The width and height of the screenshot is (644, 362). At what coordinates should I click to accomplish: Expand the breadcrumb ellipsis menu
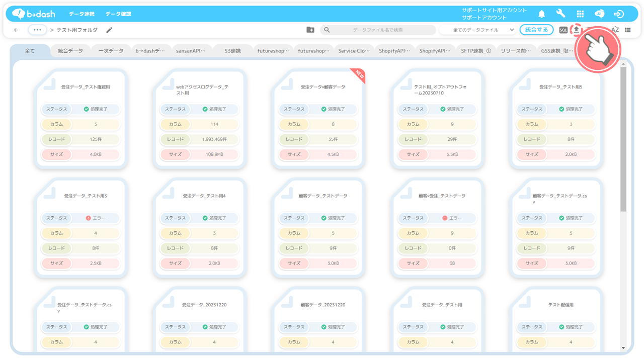tap(38, 30)
